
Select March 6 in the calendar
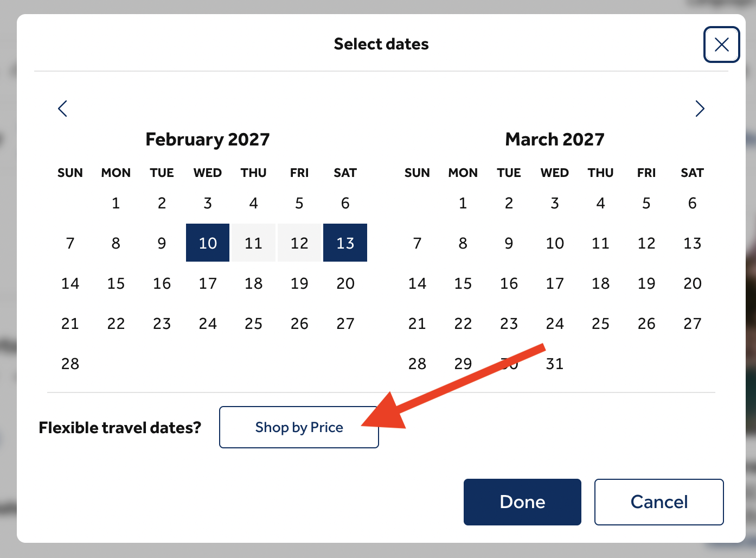pos(692,203)
